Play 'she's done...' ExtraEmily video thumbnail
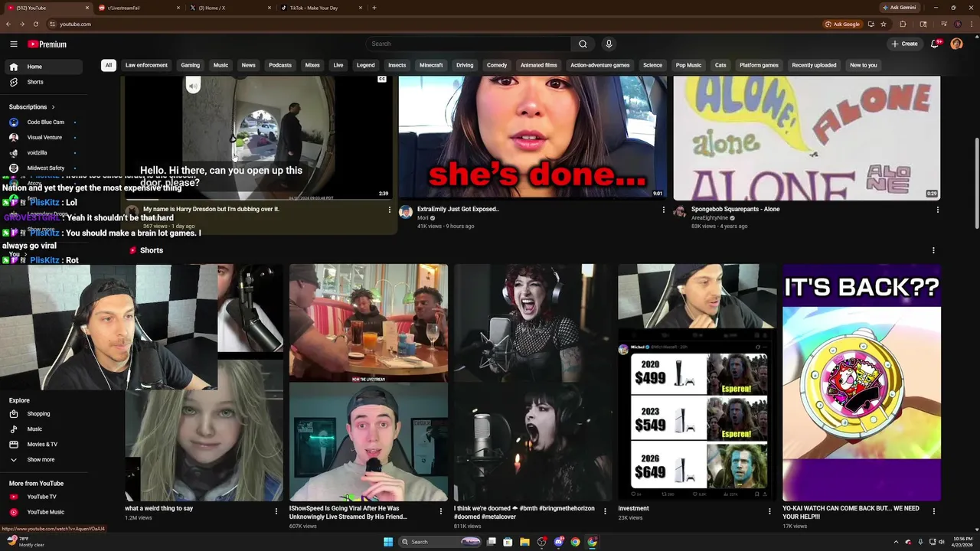Viewport: 980px width, 551px height. [x=532, y=138]
